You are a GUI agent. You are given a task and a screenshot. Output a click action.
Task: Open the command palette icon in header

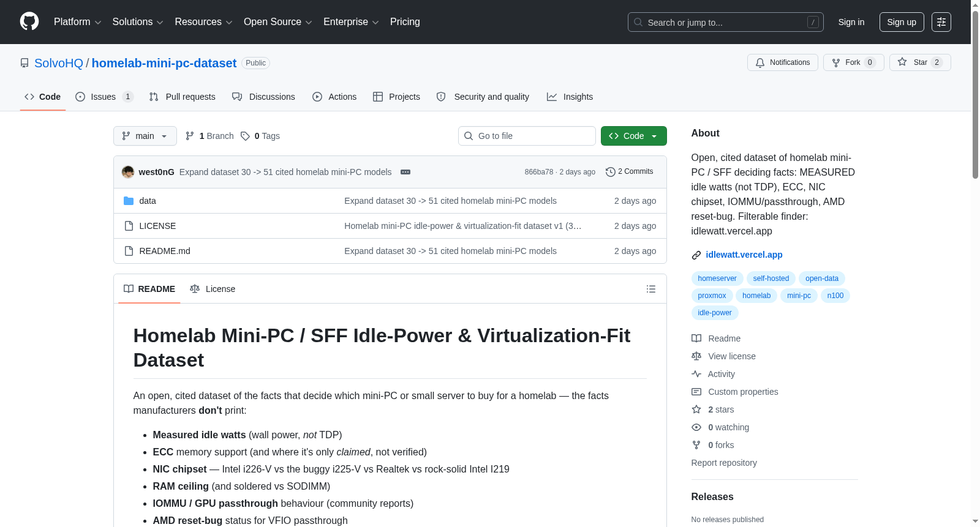coord(941,22)
